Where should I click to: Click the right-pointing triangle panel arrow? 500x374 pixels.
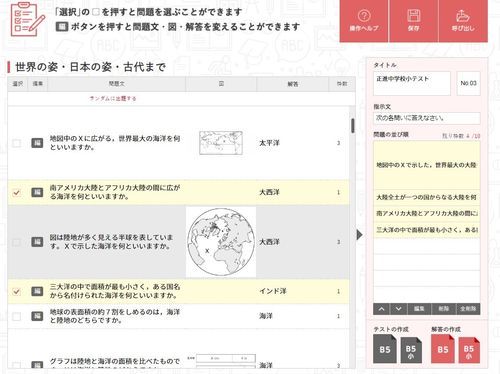[x=359, y=235]
